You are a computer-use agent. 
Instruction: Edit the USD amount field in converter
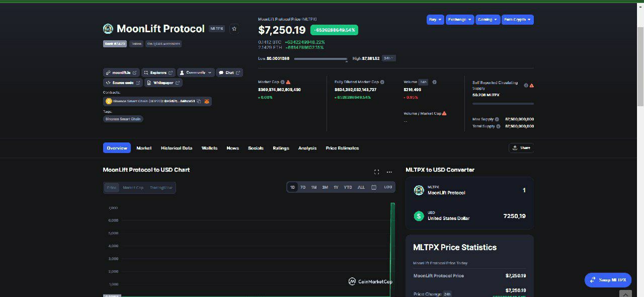coord(515,216)
